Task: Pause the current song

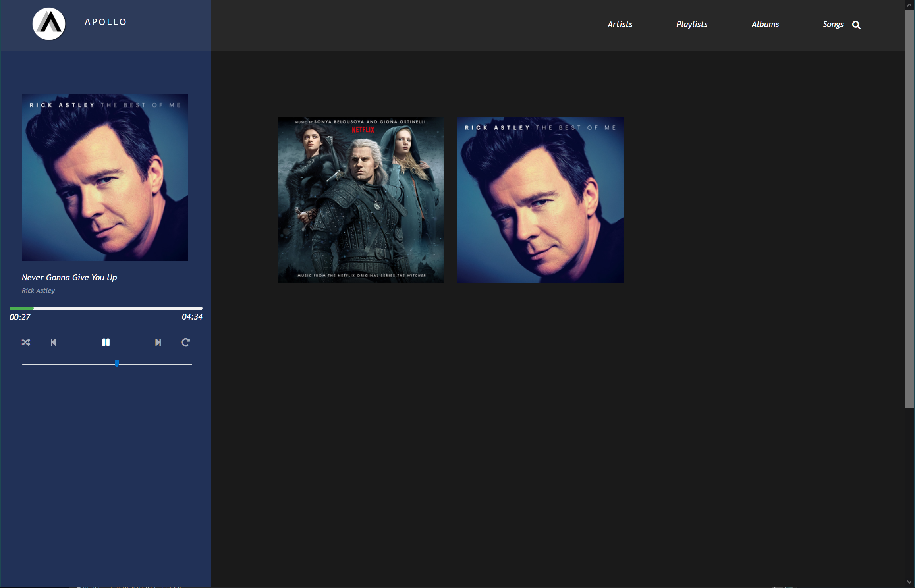Action: click(106, 342)
